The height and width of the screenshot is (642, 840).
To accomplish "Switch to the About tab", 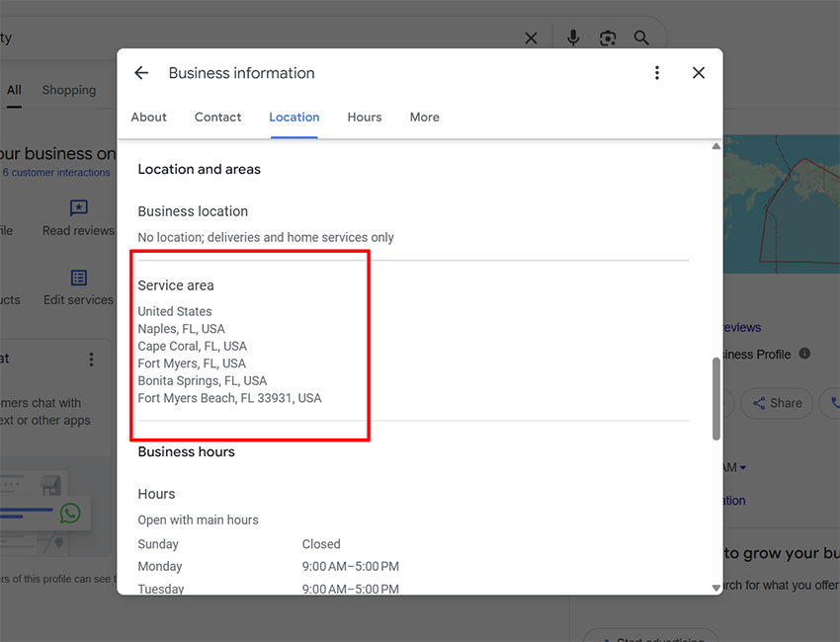I will pyautogui.click(x=149, y=117).
